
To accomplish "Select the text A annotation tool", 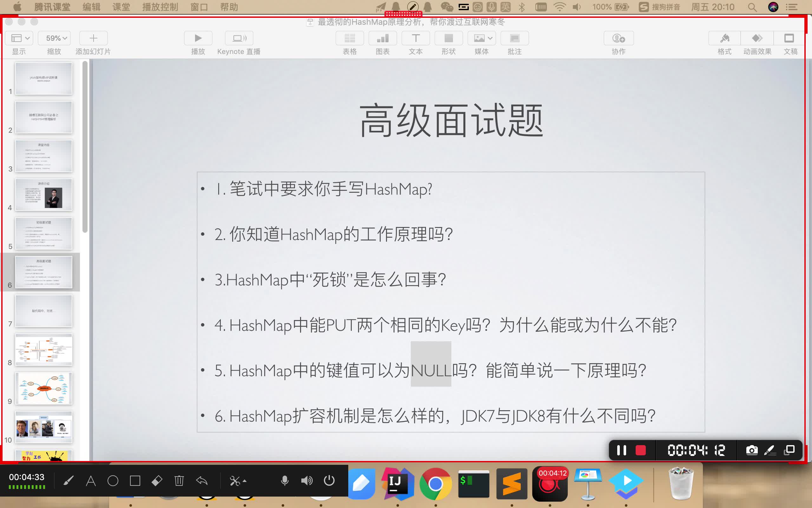I will pyautogui.click(x=91, y=481).
